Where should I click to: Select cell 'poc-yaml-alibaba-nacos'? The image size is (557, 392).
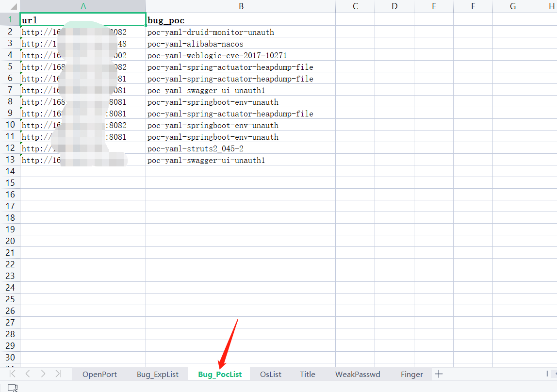241,44
